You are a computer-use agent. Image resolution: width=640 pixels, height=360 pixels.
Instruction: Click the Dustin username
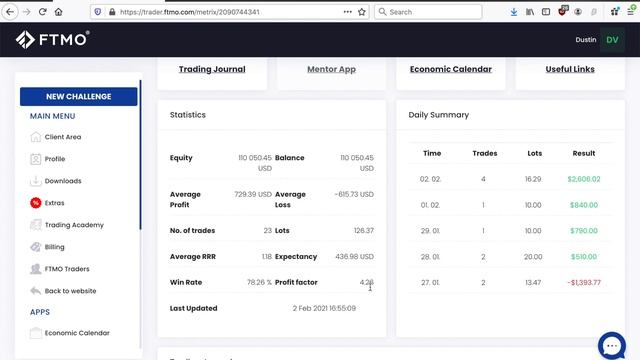point(586,40)
